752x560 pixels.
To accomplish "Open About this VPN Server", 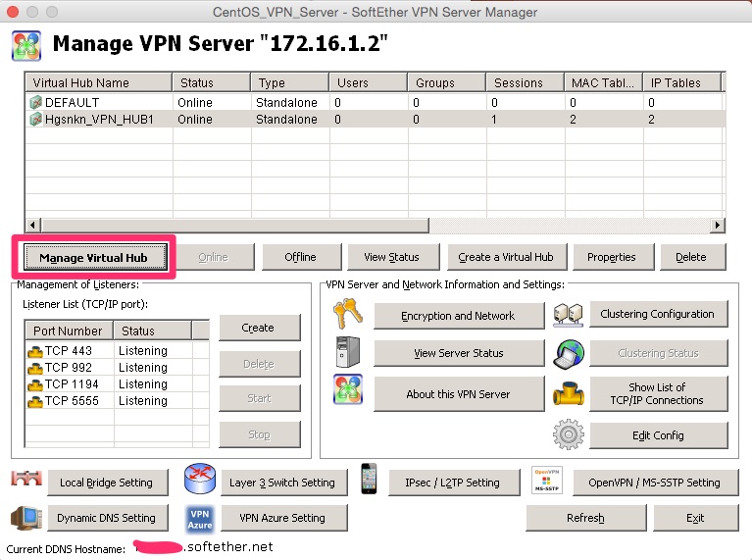I will pyautogui.click(x=459, y=394).
